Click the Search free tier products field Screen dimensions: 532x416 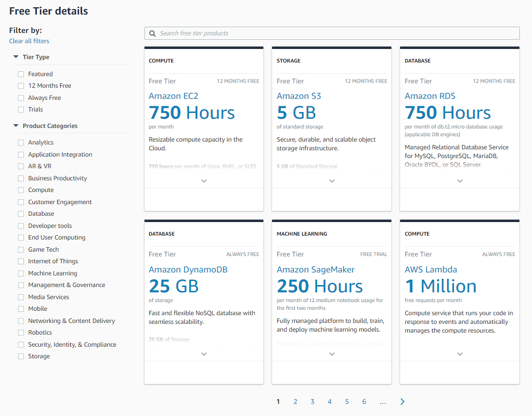coord(332,33)
